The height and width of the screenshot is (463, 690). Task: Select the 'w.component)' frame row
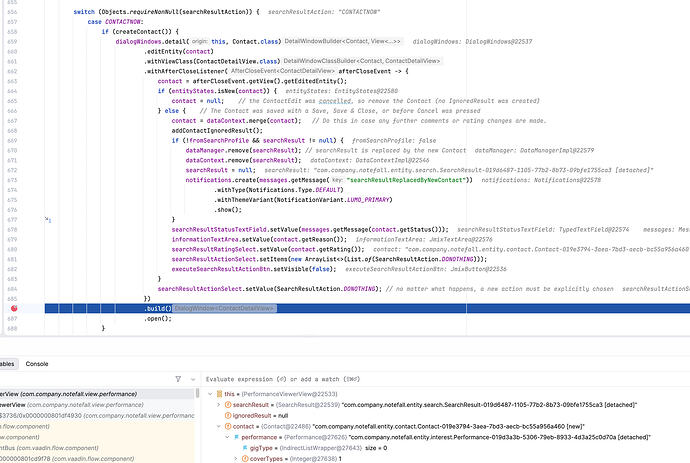point(97,437)
